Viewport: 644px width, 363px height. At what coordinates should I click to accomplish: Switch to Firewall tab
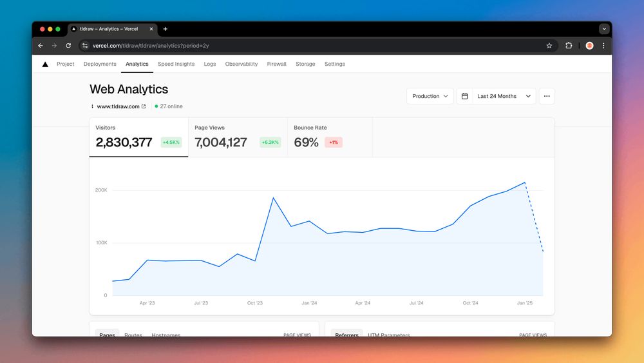coord(276,64)
